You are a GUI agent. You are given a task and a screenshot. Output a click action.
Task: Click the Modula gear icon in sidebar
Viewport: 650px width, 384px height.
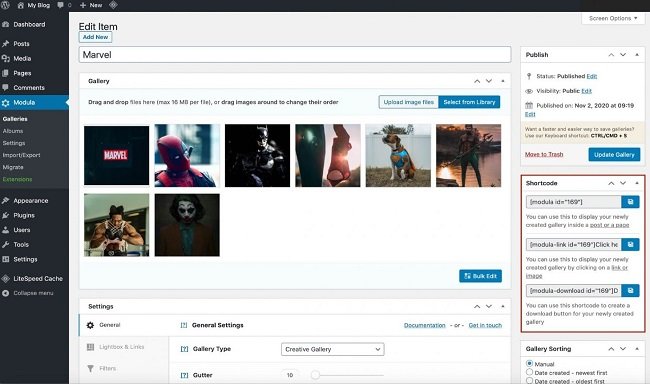5,103
